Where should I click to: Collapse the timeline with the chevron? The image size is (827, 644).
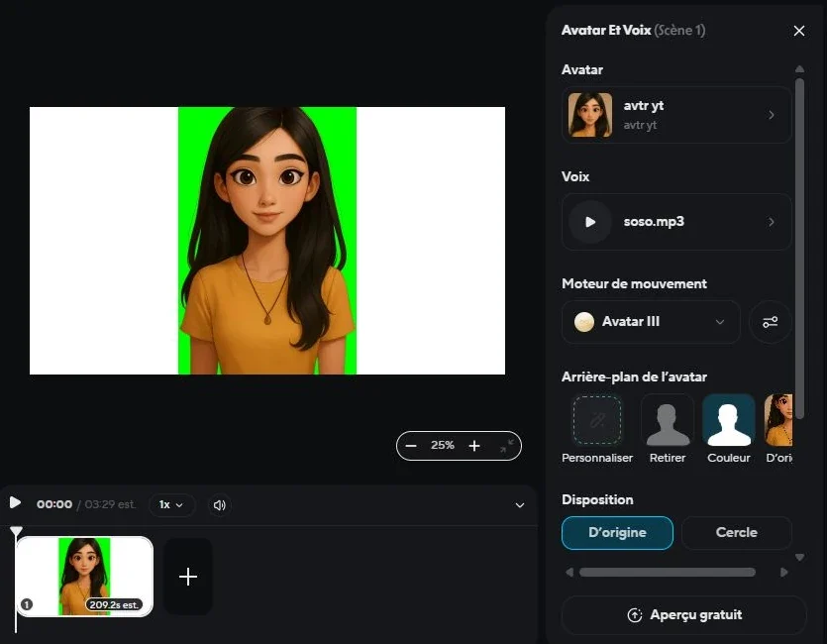(x=520, y=505)
